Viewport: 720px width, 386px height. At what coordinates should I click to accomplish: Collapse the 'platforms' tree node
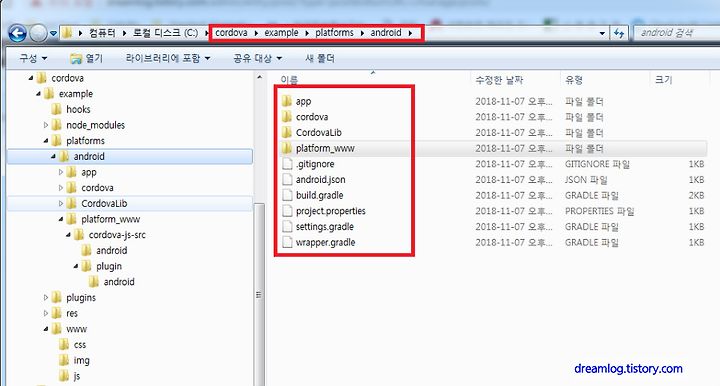pos(46,140)
